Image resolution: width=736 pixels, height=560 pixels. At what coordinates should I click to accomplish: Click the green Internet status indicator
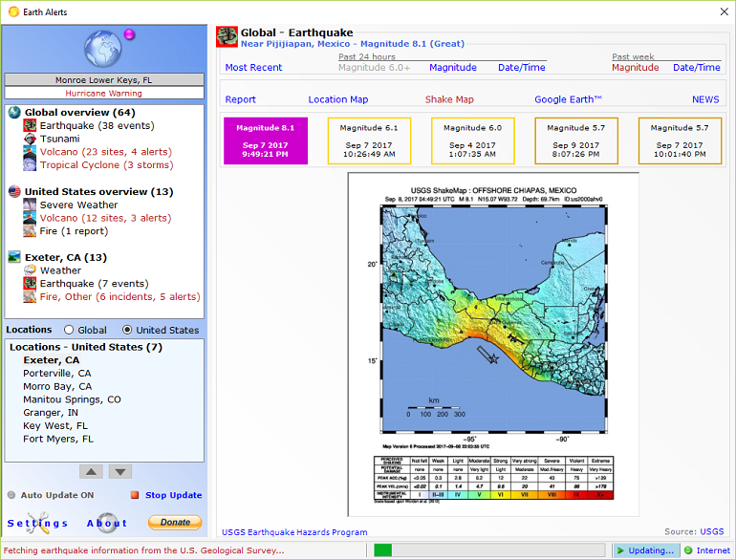pyautogui.click(x=688, y=550)
